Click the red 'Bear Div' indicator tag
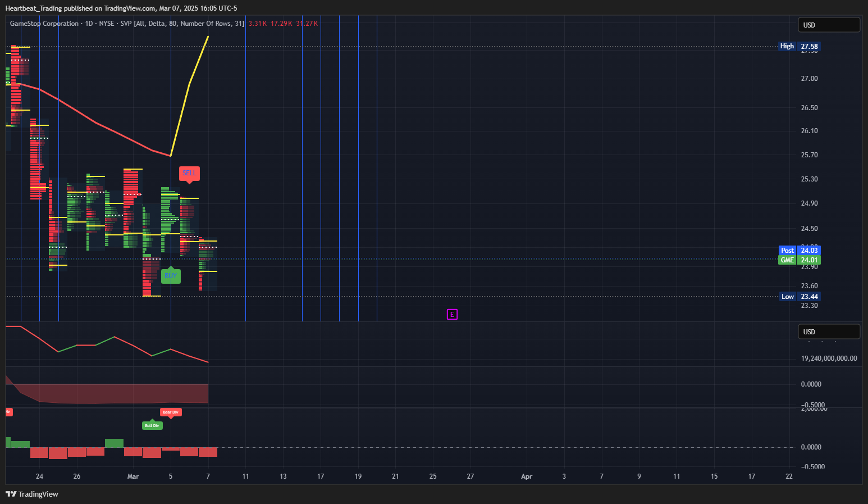This screenshot has width=868, height=504. click(171, 412)
